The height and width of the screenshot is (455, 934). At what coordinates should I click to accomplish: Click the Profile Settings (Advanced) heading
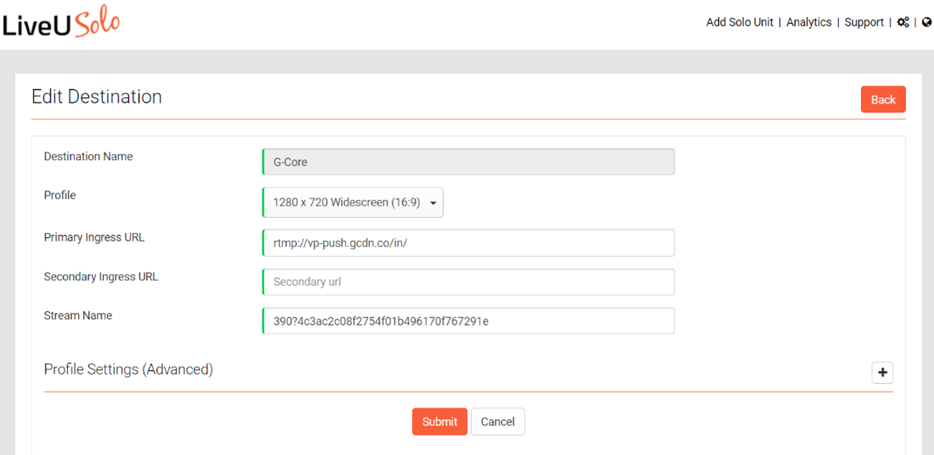pyautogui.click(x=129, y=369)
